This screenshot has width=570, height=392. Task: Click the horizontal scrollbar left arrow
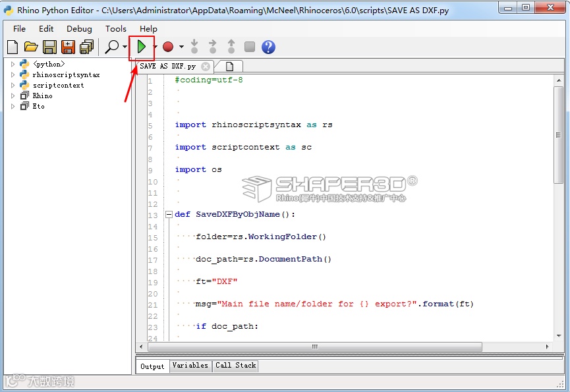(141, 347)
